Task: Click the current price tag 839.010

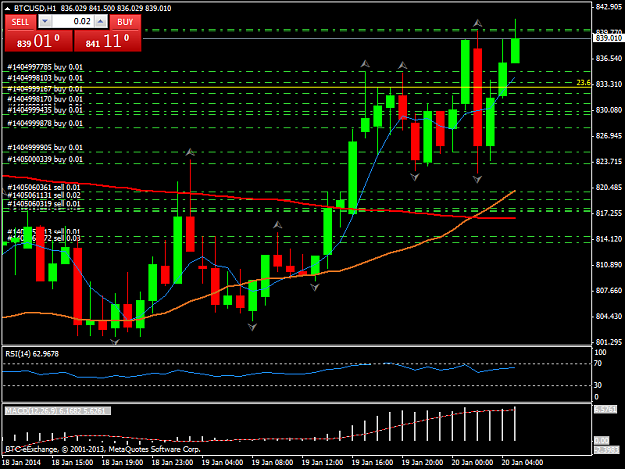Action: pyautogui.click(x=609, y=38)
